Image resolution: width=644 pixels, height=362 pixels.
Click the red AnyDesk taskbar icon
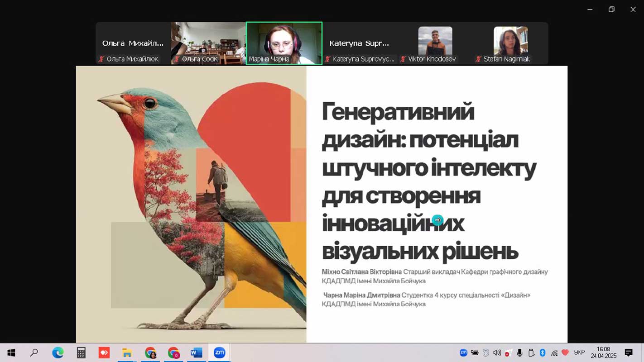(104, 353)
